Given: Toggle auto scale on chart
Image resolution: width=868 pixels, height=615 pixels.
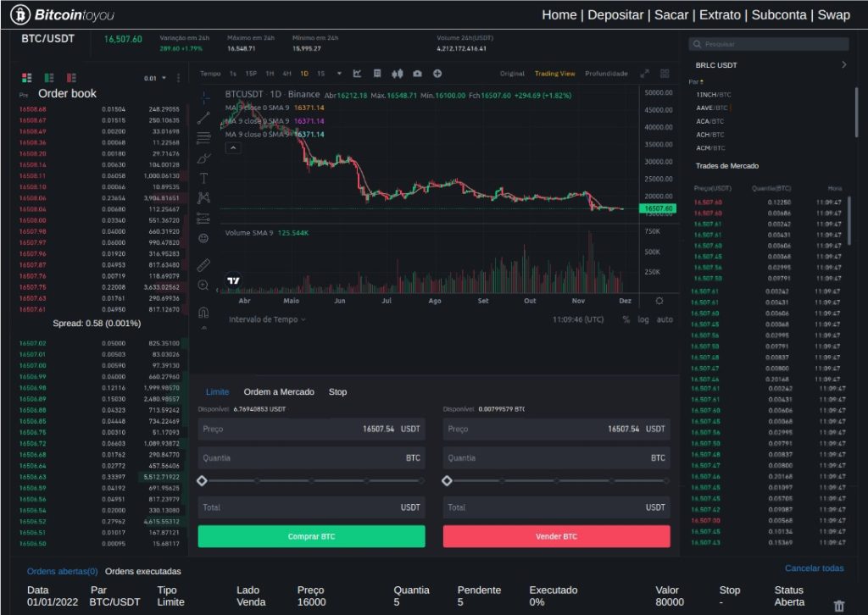Looking at the screenshot, I should click(x=665, y=319).
